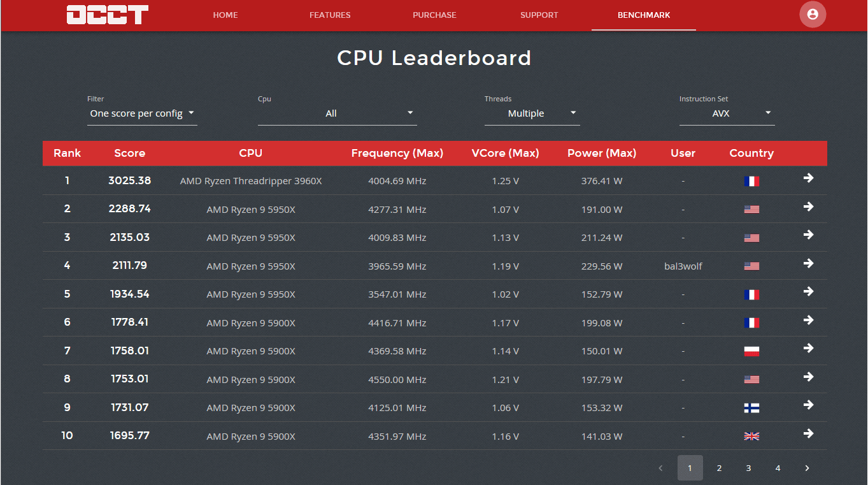
Task: Click the French flag in rank 1 row
Action: click(751, 181)
